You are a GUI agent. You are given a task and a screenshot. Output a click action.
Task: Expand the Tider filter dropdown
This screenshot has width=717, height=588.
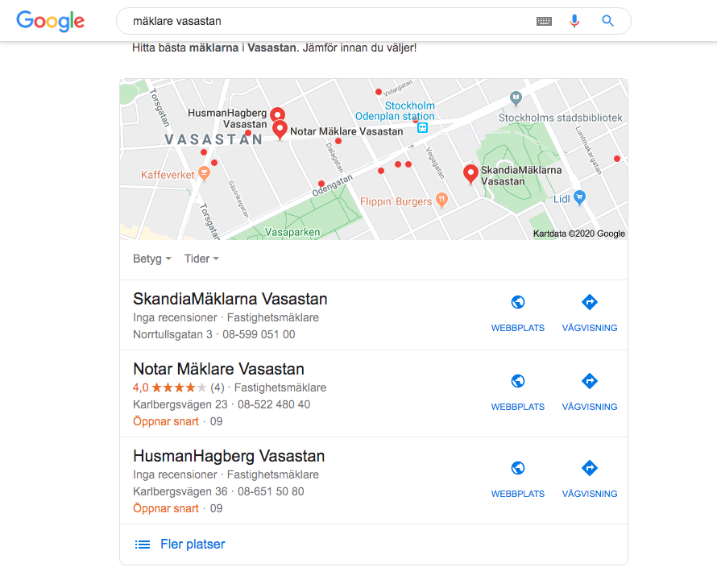(201, 259)
